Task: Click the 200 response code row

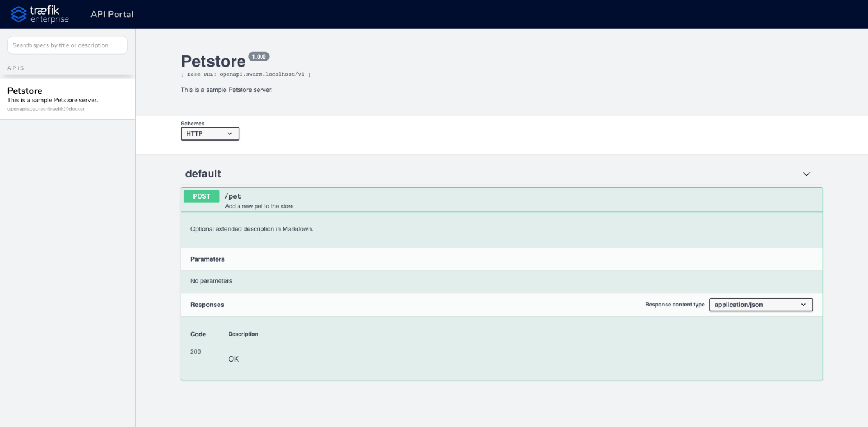Action: 195,351
